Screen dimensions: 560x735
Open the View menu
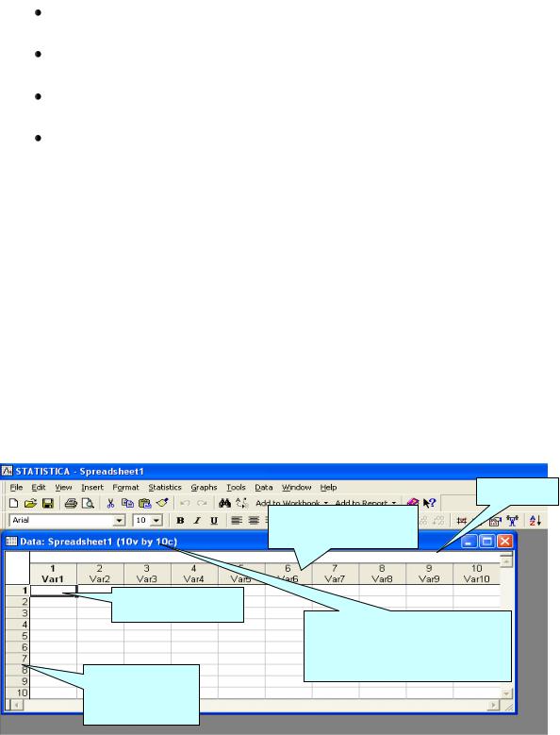(x=63, y=488)
